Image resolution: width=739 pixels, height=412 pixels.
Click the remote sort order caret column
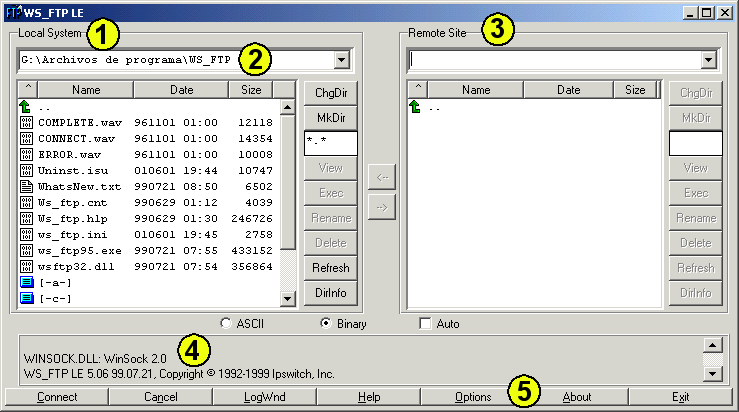418,89
